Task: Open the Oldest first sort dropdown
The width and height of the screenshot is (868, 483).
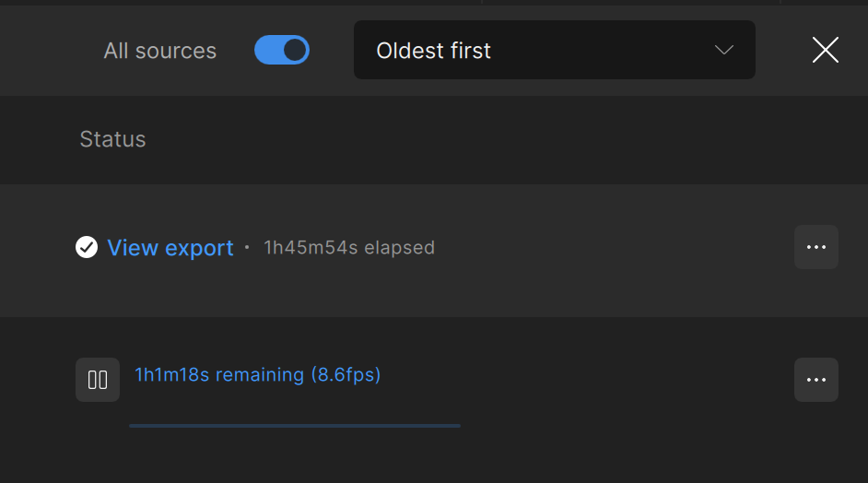Action: pyautogui.click(x=554, y=50)
